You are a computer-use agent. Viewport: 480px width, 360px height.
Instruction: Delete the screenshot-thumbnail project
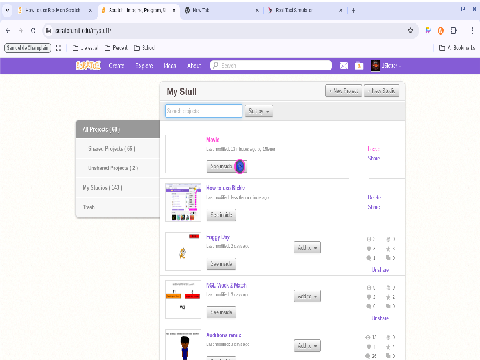coord(374,197)
